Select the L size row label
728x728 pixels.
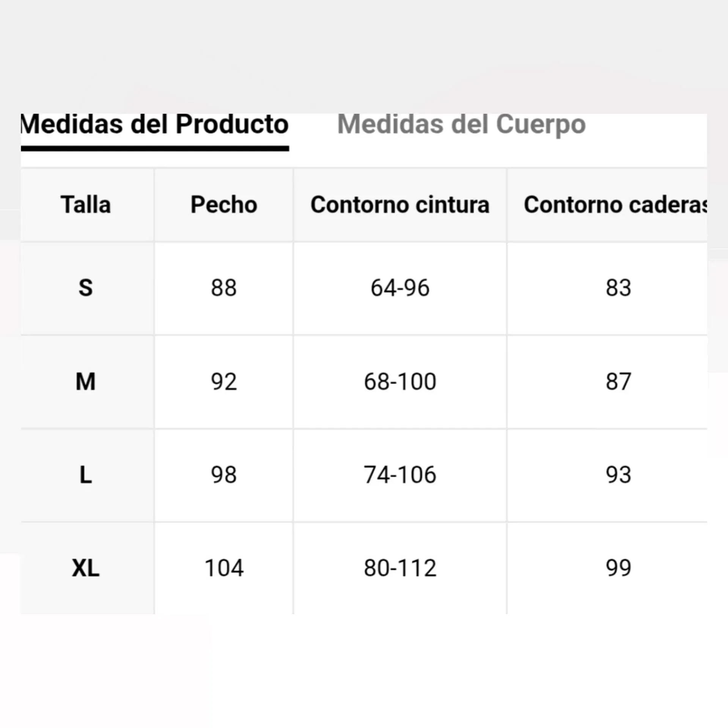pos(86,475)
